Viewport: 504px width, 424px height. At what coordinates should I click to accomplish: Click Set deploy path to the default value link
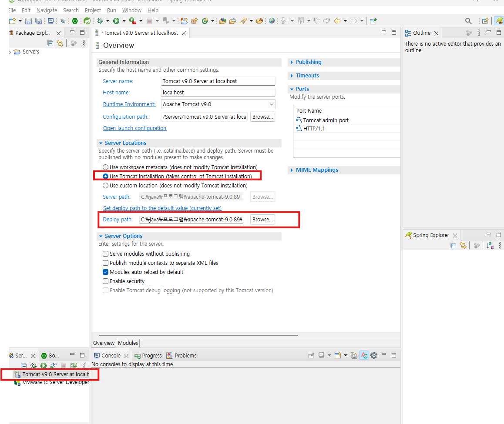[x=162, y=208]
